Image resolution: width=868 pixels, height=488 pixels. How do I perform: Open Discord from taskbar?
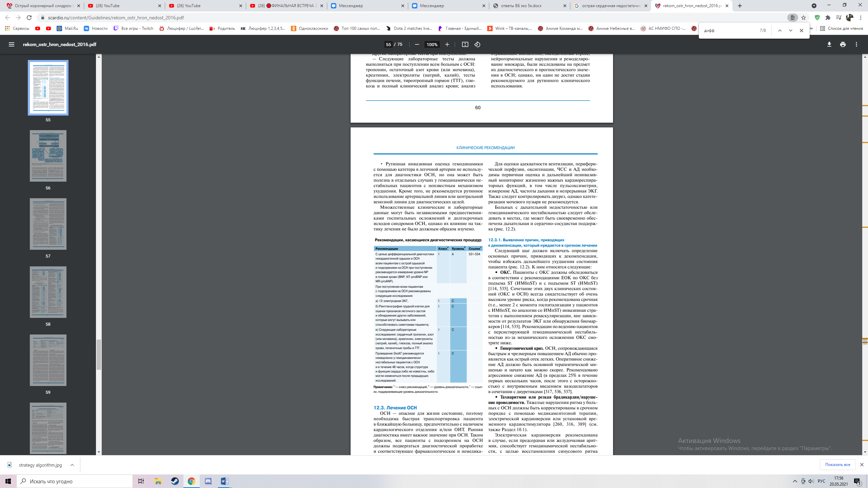pyautogui.click(x=208, y=481)
